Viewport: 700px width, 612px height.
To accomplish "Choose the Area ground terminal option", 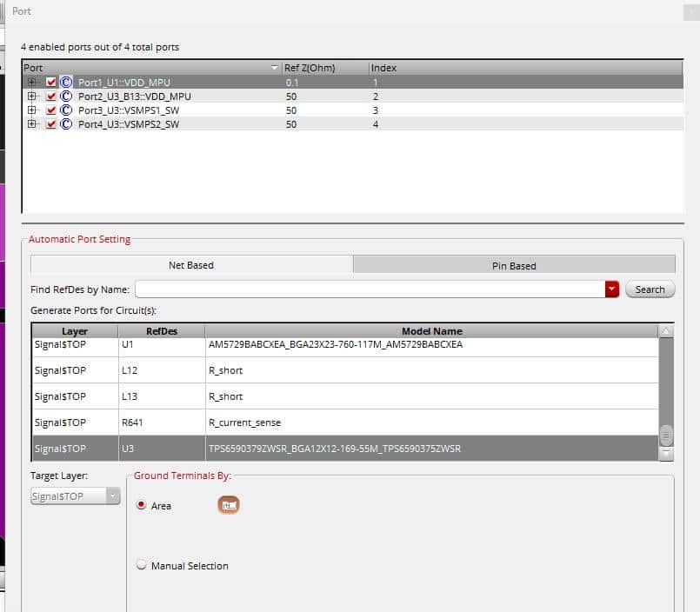I will point(142,505).
